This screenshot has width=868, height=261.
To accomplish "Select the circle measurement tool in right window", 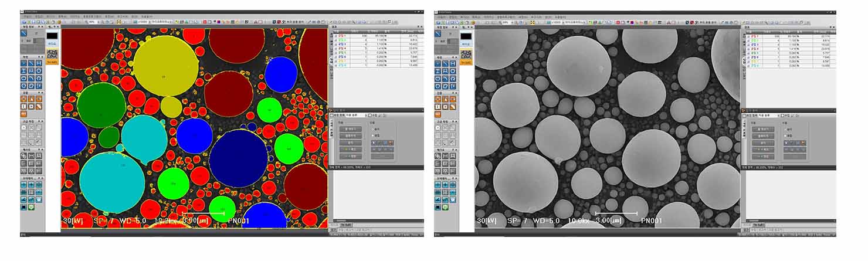I will [453, 70].
